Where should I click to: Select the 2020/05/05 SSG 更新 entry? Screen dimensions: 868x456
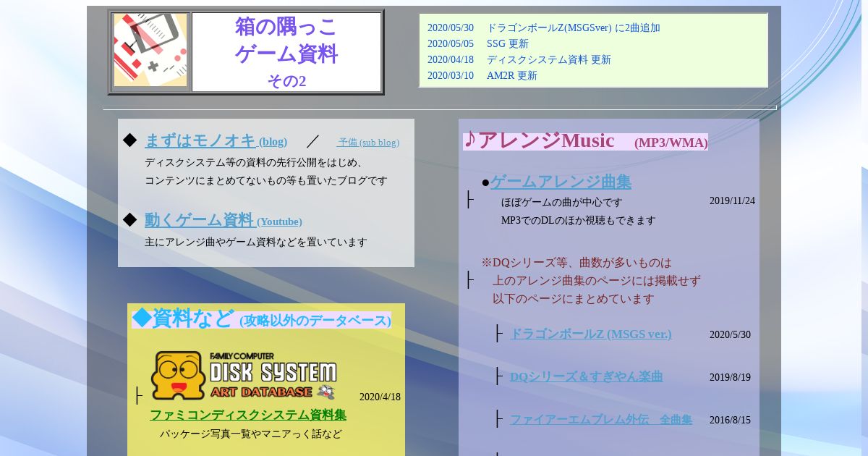click(x=477, y=43)
